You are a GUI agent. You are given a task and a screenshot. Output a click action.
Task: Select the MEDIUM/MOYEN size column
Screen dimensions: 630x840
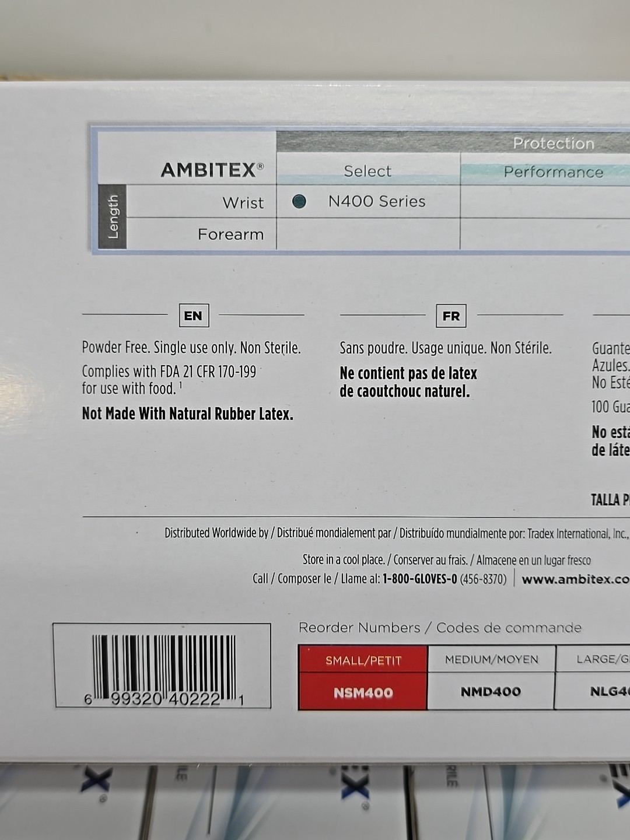491,659
